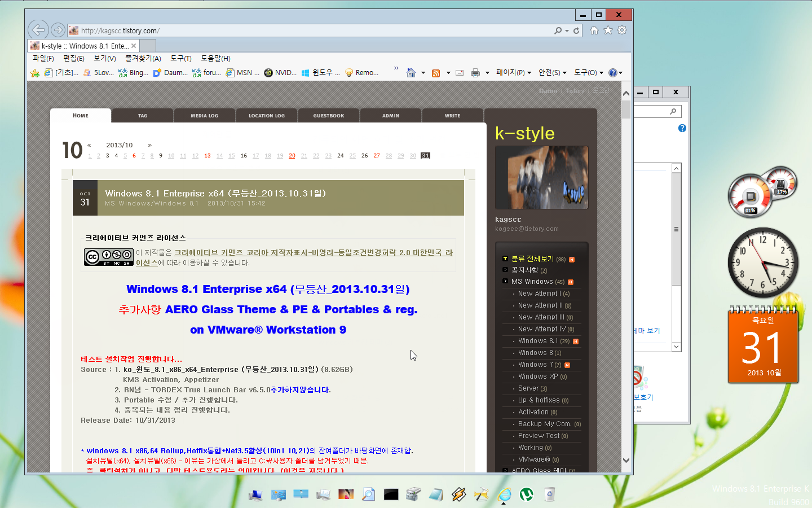Viewport: 812px width, 508px height.
Task: Open the 윈도우 favorites bookmark
Action: coord(321,73)
